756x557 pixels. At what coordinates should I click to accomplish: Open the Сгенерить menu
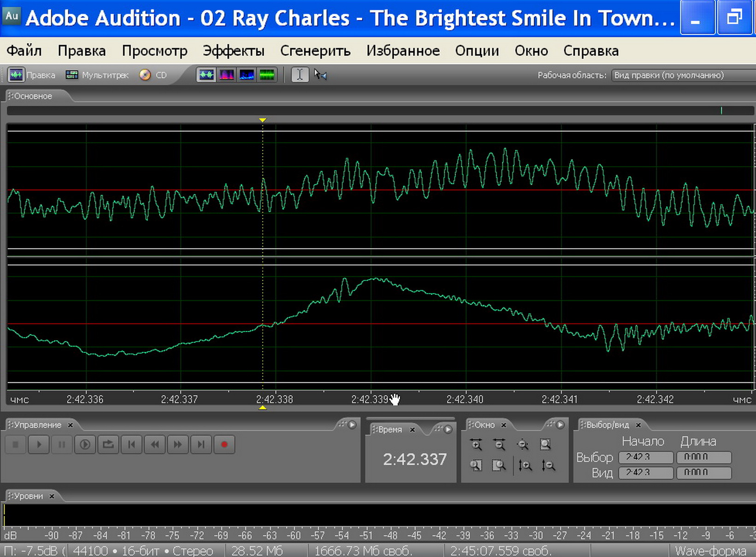(x=315, y=51)
